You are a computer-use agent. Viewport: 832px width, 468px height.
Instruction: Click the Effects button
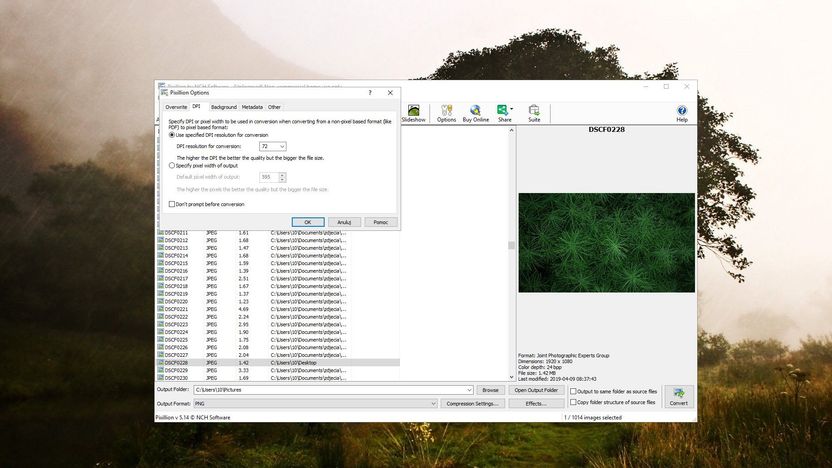tap(536, 403)
